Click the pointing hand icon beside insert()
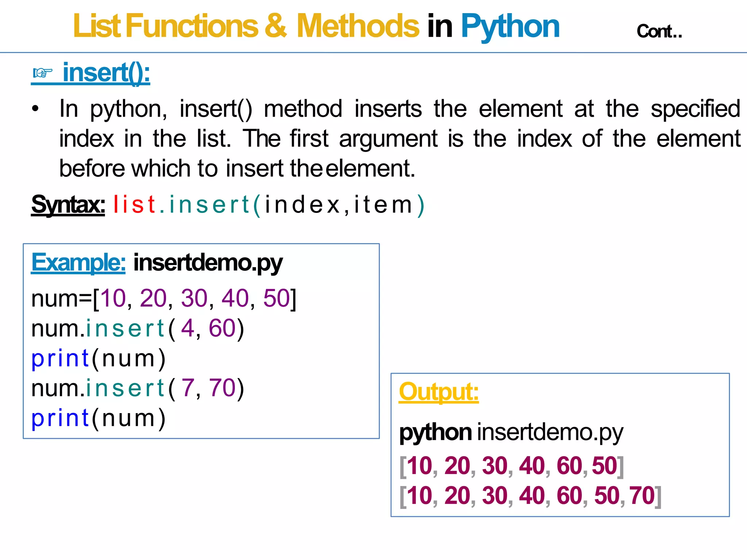 point(43,73)
